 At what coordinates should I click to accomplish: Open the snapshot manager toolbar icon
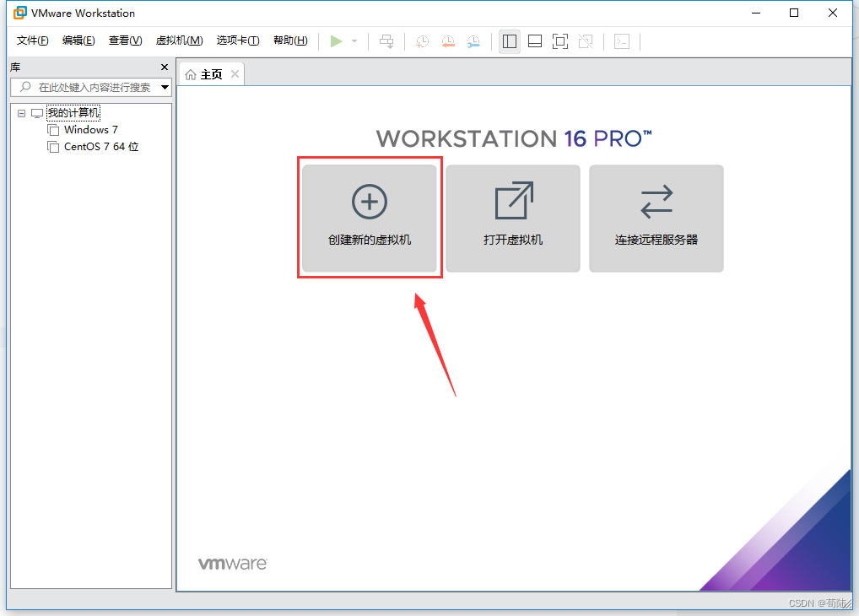click(473, 41)
